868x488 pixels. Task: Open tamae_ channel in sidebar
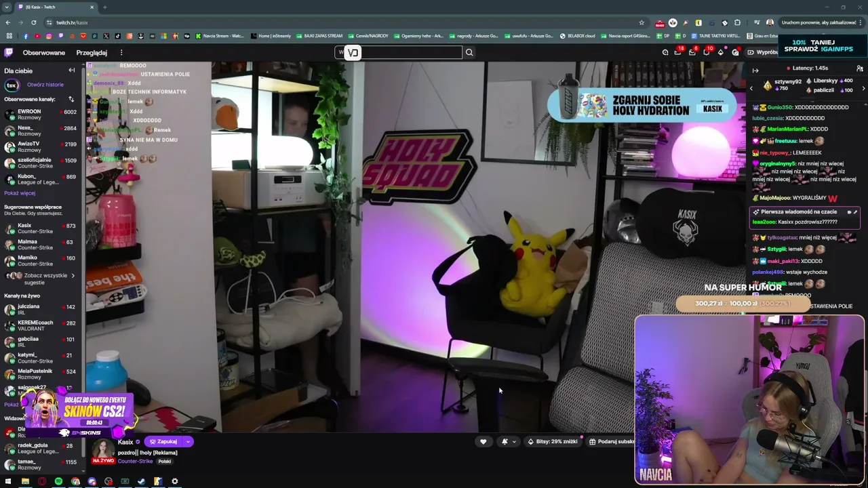coord(41,464)
